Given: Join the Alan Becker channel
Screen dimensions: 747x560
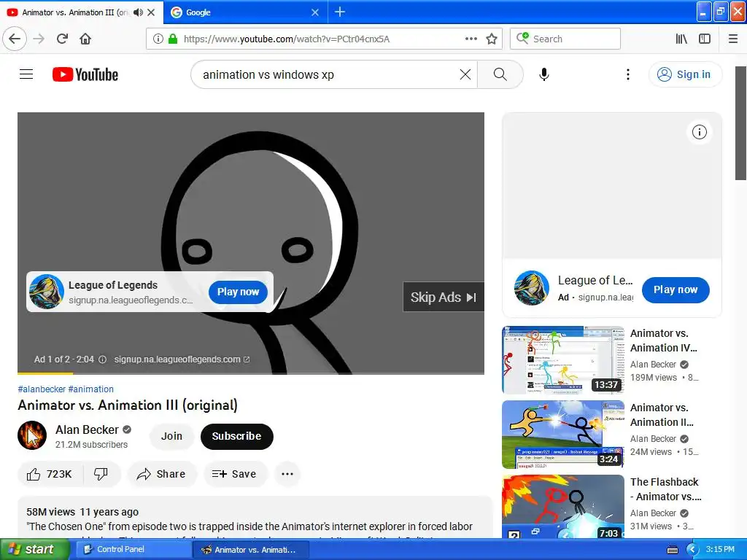Looking at the screenshot, I should 171,436.
